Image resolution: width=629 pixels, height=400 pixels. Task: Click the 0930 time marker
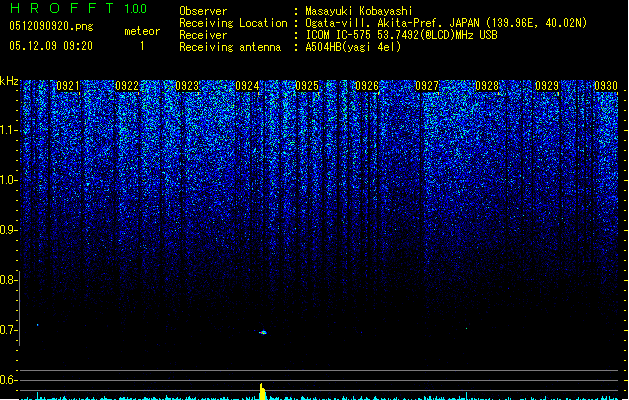click(606, 85)
